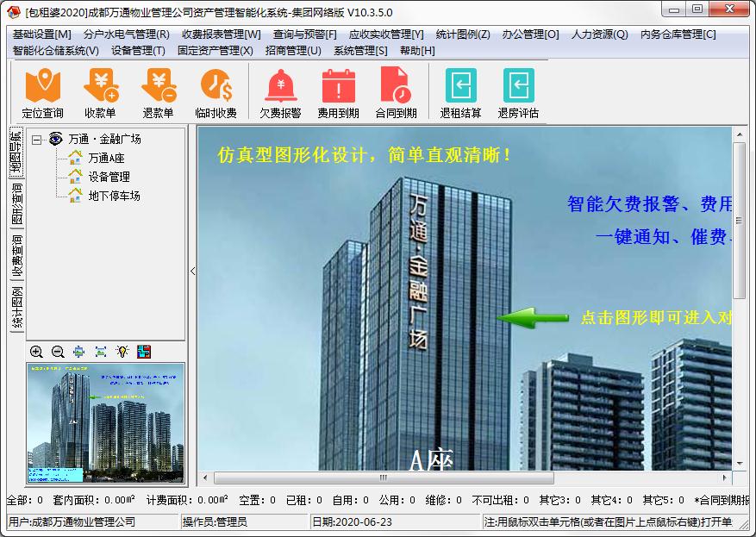Viewport: 756px width, 537px height.
Task: Open the 合同到期 contract expiry list
Action: [397, 93]
